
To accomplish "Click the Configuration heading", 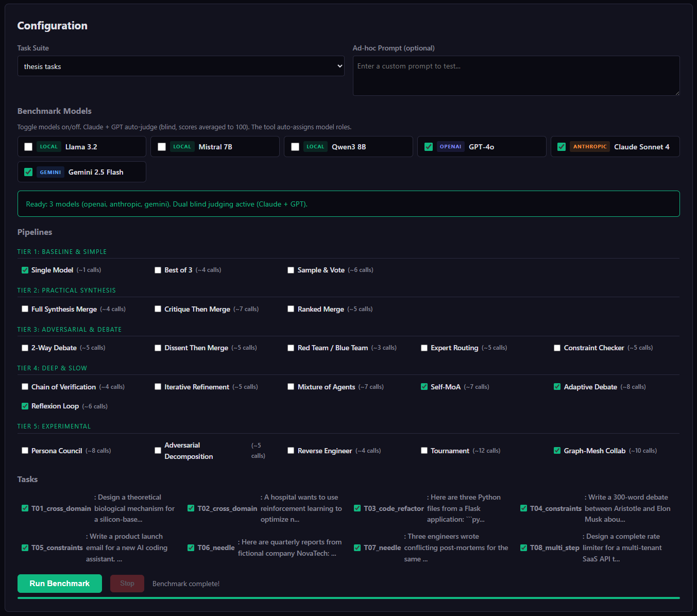I will [53, 26].
